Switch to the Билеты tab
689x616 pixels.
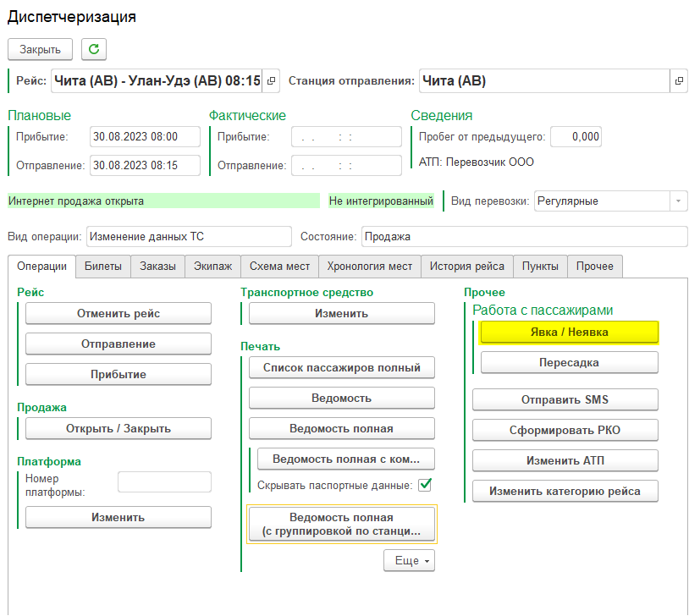pyautogui.click(x=102, y=266)
